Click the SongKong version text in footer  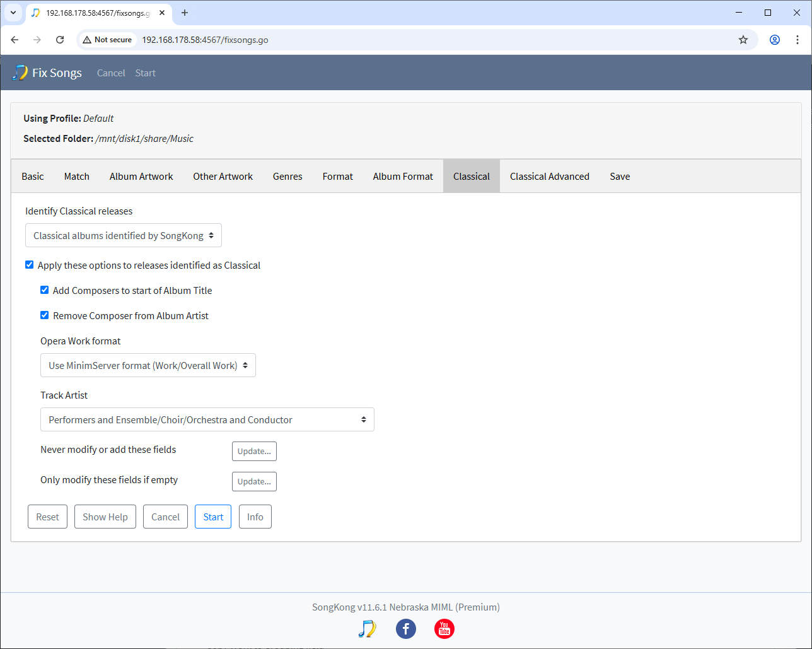(x=406, y=607)
